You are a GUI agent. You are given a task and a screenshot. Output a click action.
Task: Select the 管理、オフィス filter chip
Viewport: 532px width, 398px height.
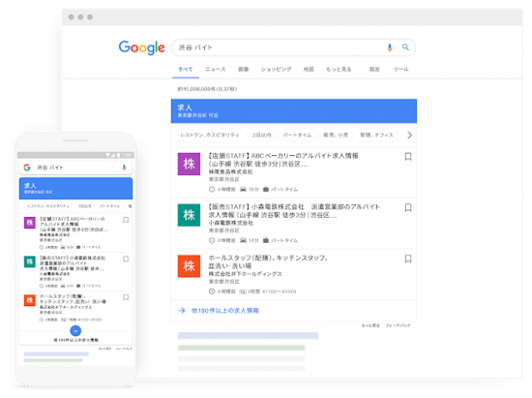click(377, 135)
